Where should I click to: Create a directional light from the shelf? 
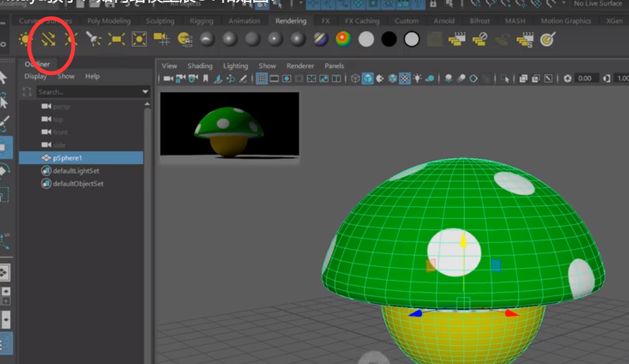click(48, 39)
